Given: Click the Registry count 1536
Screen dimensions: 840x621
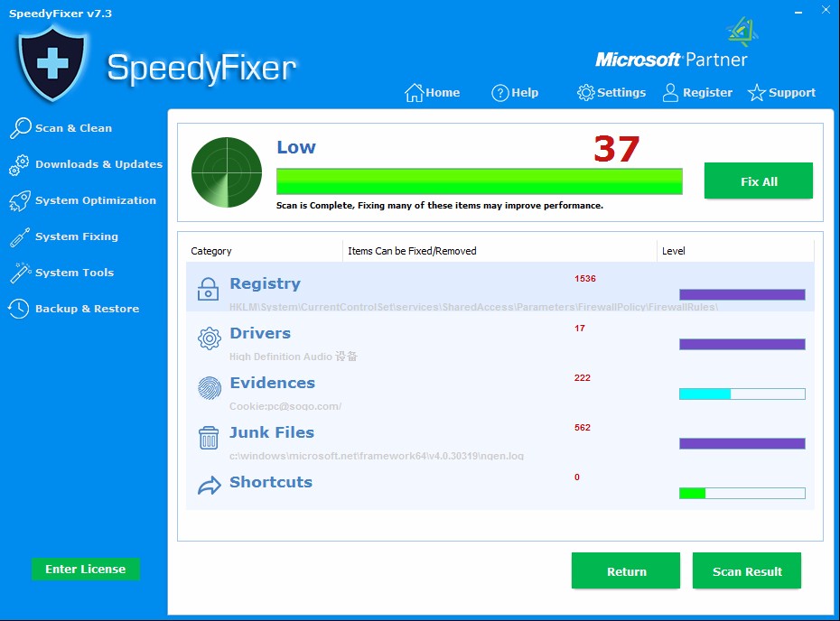Looking at the screenshot, I should tap(585, 278).
